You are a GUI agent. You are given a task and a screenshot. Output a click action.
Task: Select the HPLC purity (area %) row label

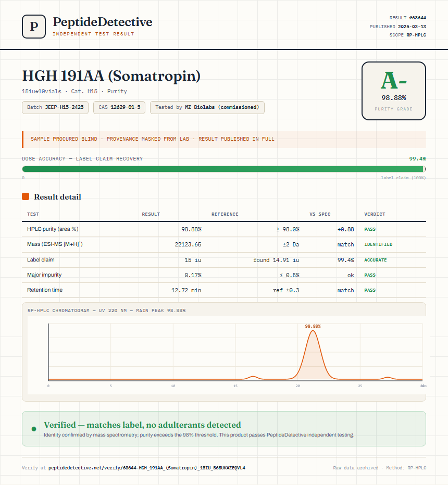point(53,229)
